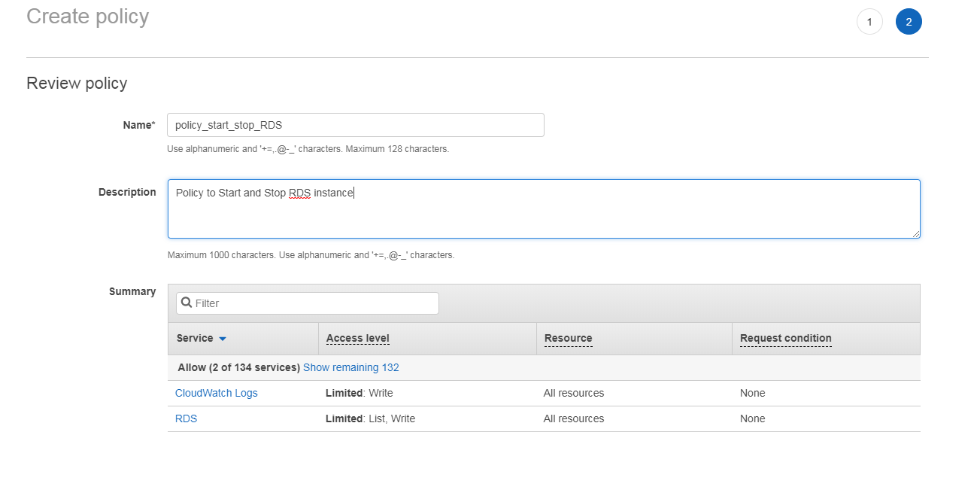Click 'All resources' in the RDS row
Image resolution: width=980 pixels, height=496 pixels.
pos(573,418)
